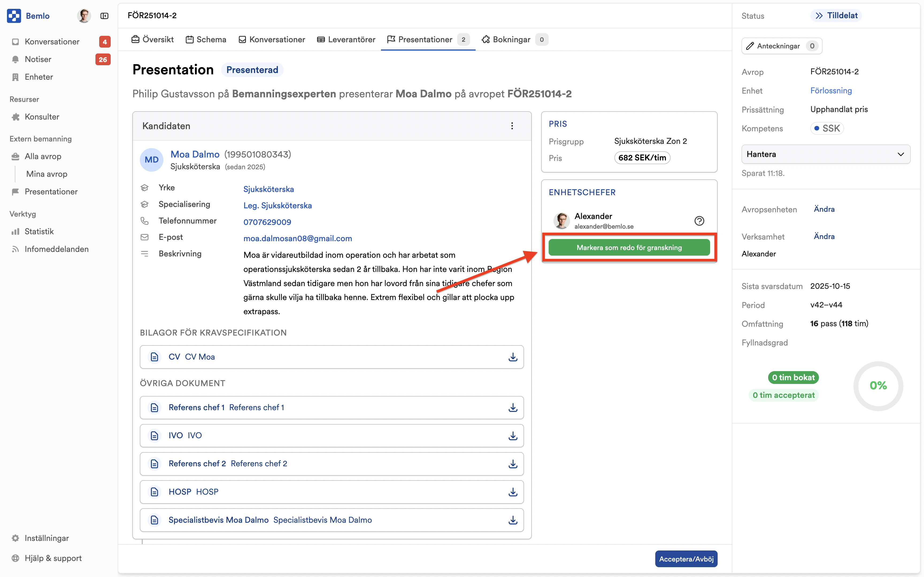Image resolution: width=924 pixels, height=577 pixels.
Task: Click the red 26 badge on Notiser
Action: (103, 59)
